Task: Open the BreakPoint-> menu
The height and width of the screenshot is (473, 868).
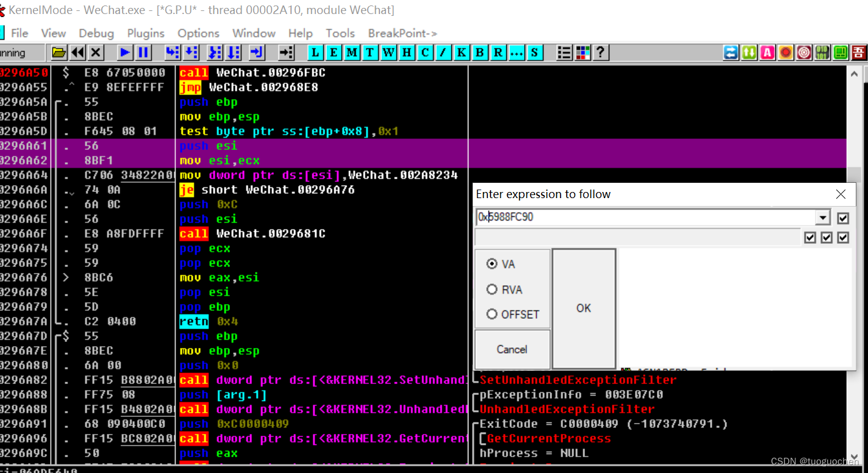Action: click(x=403, y=33)
